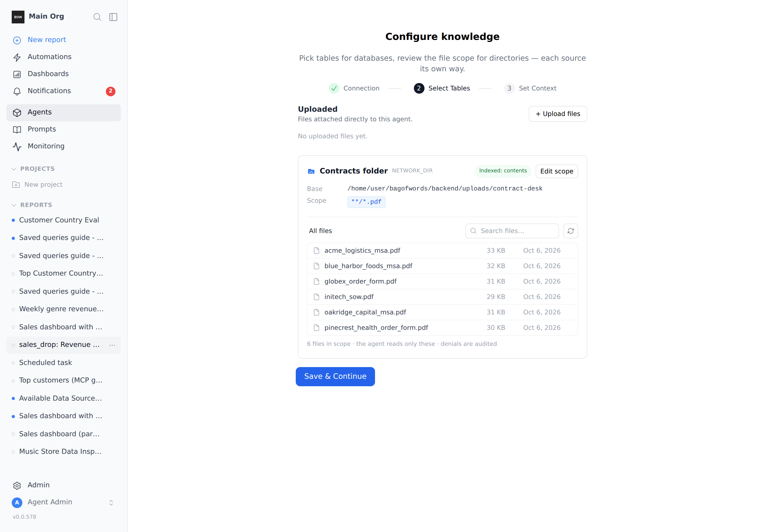Click the red notifications count badge

point(111,91)
